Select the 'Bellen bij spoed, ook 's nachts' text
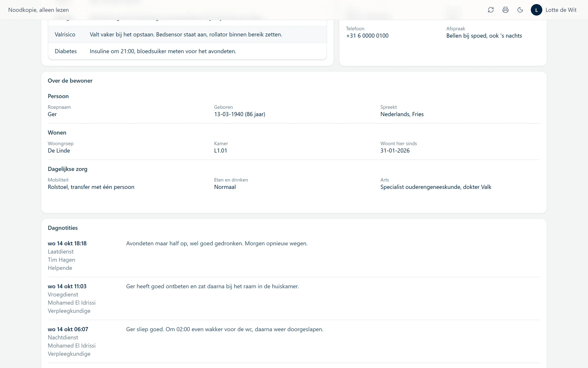588x368 pixels. pos(484,36)
